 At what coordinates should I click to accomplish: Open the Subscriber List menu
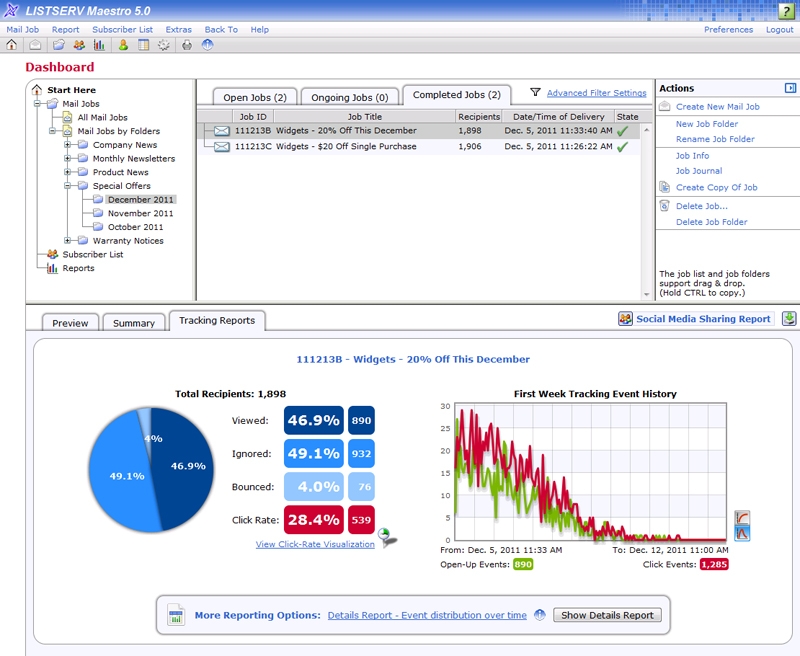(122, 30)
